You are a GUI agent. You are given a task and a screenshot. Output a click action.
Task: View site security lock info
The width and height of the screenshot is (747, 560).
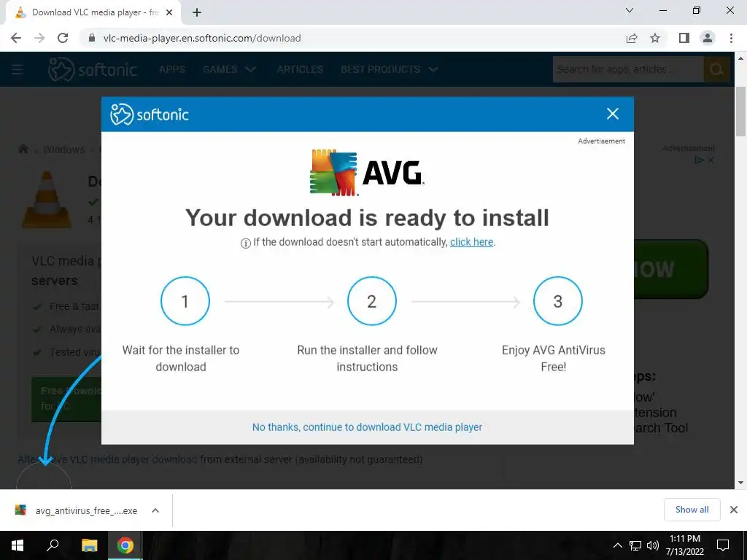(x=92, y=38)
